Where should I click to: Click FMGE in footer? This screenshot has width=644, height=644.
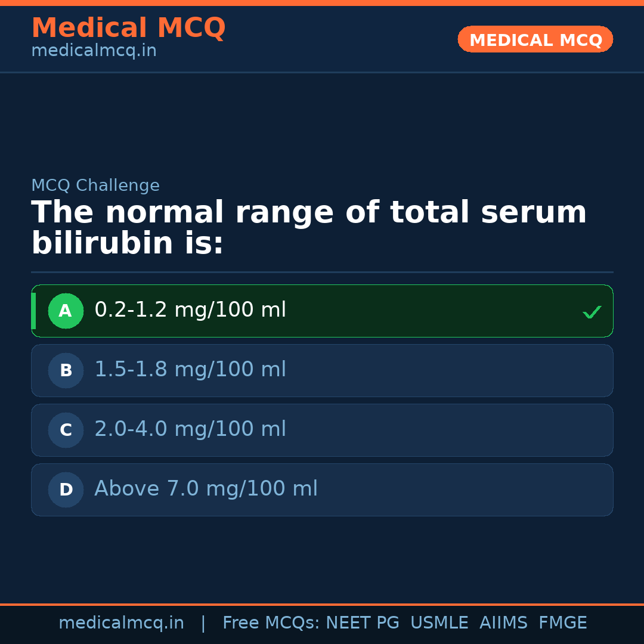562,623
